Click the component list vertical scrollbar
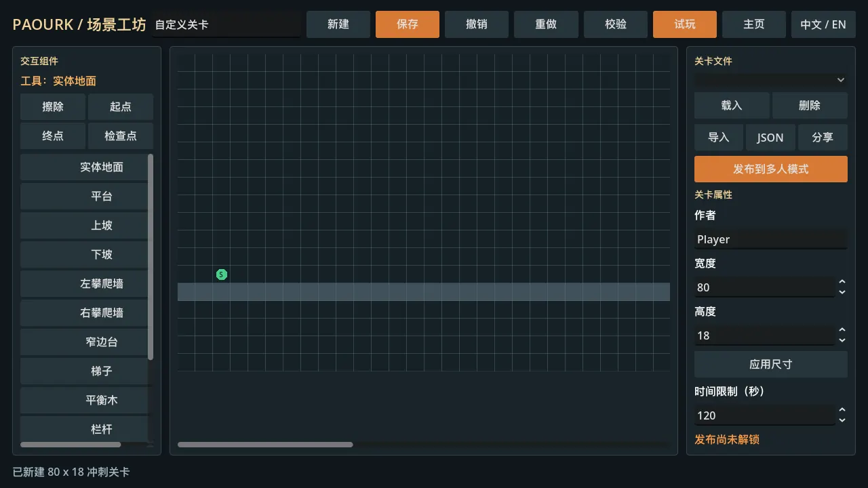 coord(151,257)
